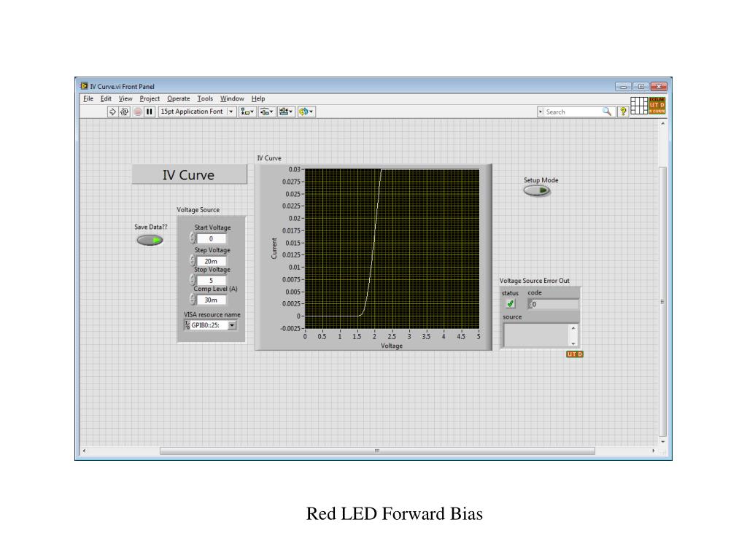Open the Window menu

pos(232,98)
